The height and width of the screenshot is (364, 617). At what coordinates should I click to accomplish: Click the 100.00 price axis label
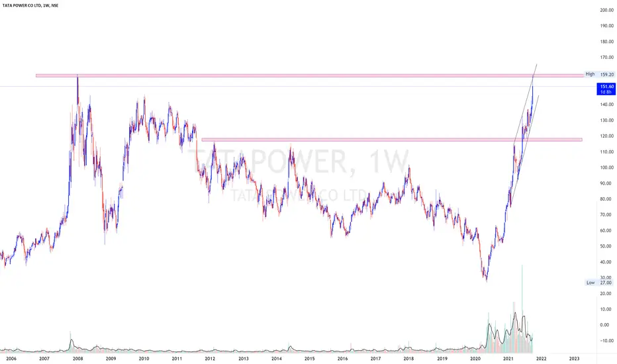607,167
